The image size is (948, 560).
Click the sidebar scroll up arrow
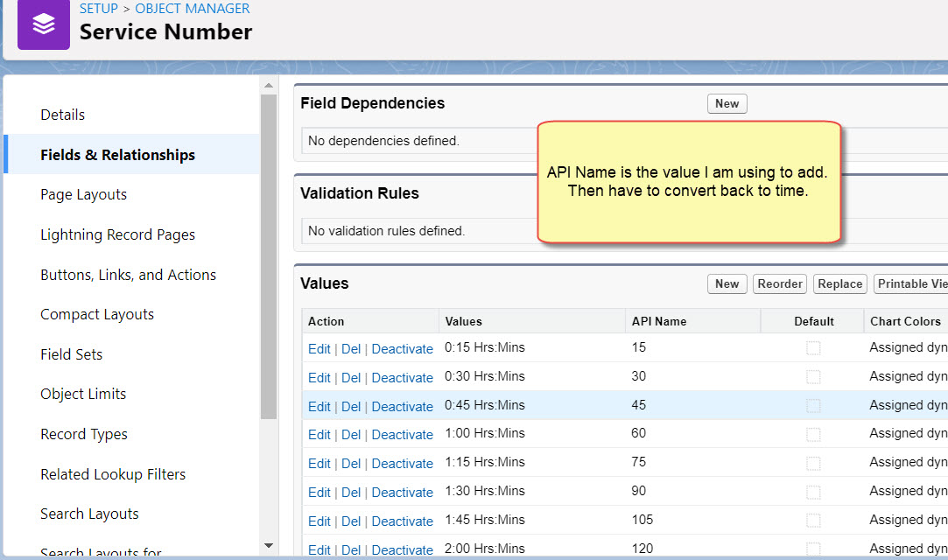click(x=269, y=84)
